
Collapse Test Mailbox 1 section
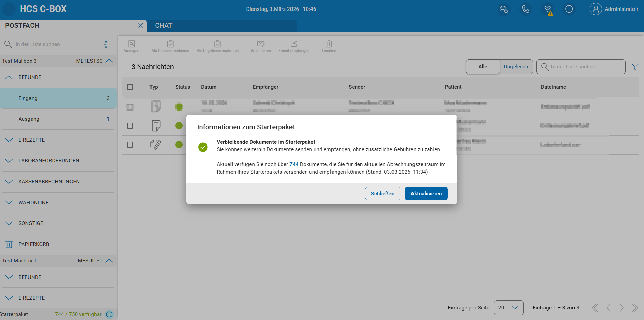(x=109, y=261)
